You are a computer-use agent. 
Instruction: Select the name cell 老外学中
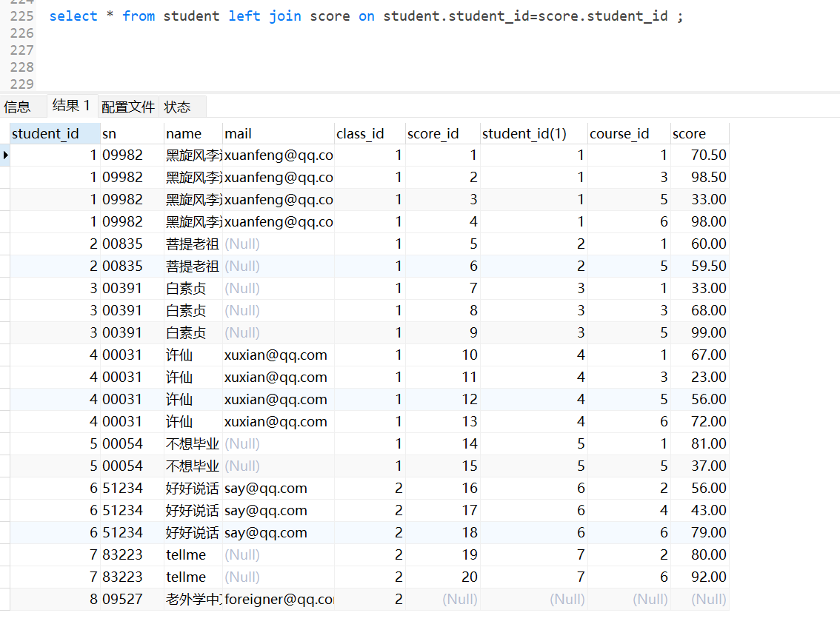[x=193, y=599]
